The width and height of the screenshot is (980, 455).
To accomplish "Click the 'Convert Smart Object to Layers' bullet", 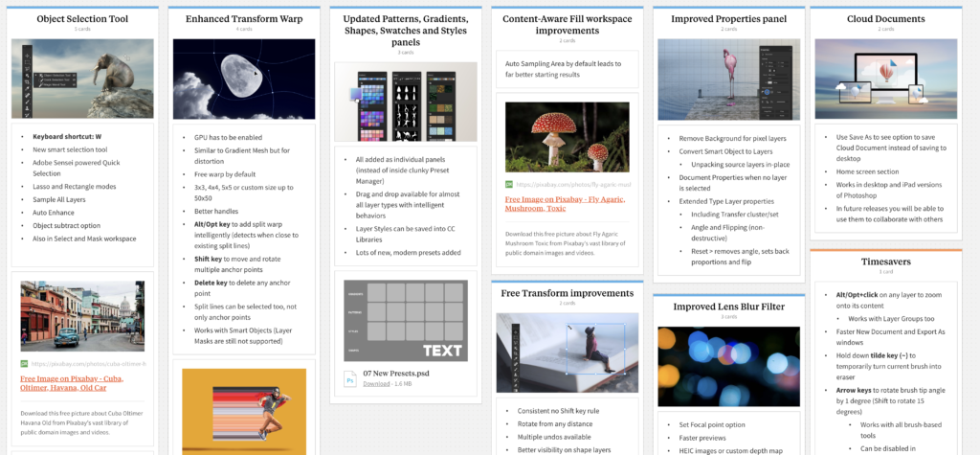I will tap(725, 151).
